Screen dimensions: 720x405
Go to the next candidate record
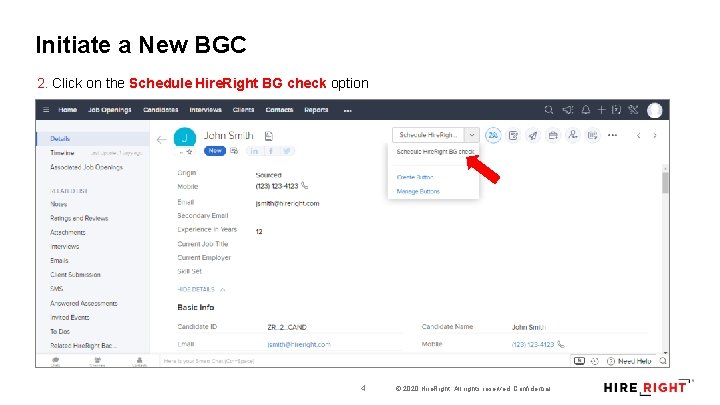[655, 135]
